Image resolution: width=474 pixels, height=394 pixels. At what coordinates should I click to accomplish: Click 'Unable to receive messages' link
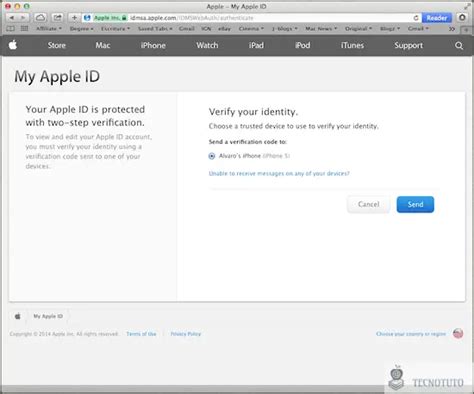click(279, 173)
